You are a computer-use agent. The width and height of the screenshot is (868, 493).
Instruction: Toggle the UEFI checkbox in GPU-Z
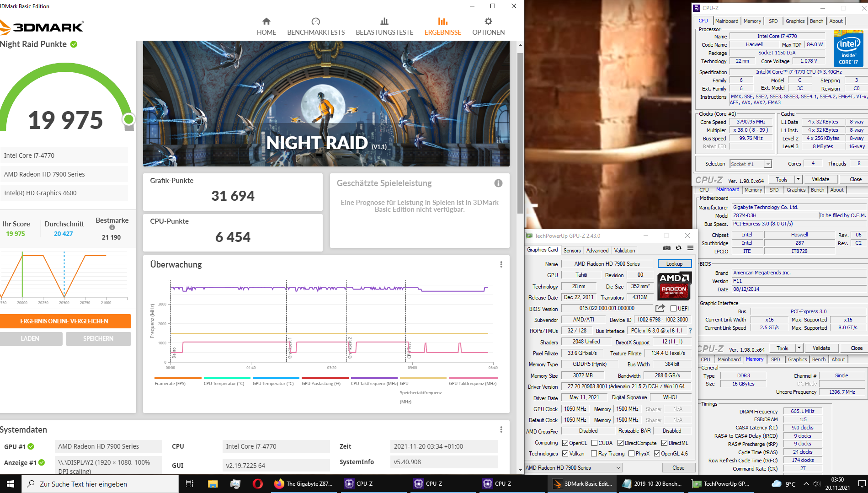click(673, 309)
